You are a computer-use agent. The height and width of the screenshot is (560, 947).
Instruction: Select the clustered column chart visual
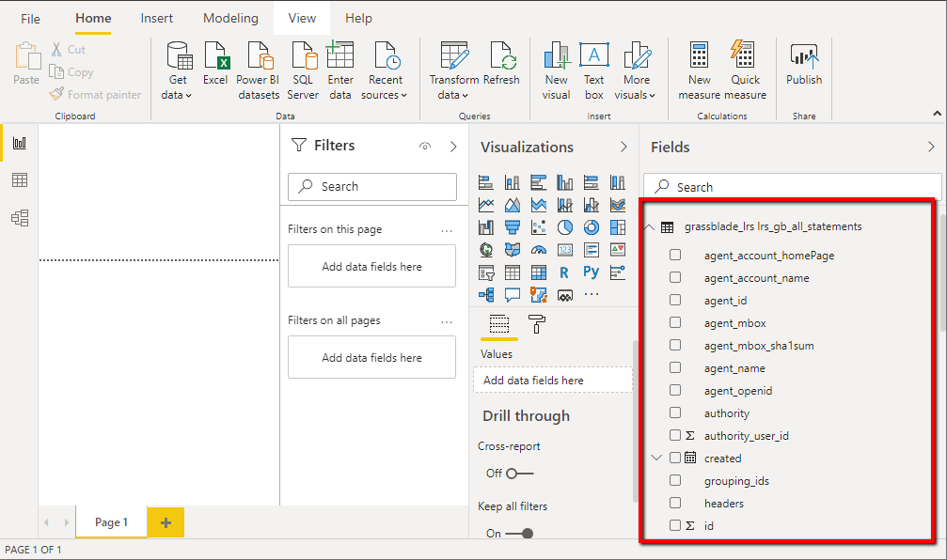click(564, 182)
